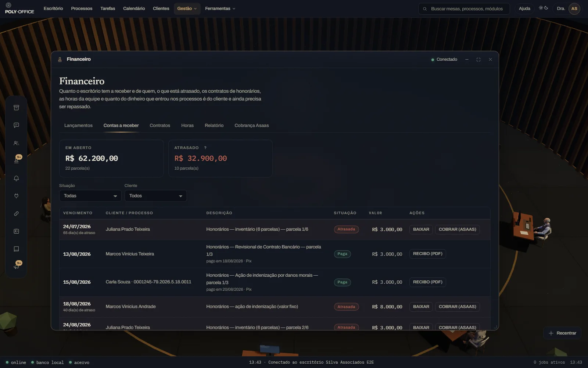588x368 pixels.
Task: Click the plug integrations icon in sidebar
Action: coord(16,196)
